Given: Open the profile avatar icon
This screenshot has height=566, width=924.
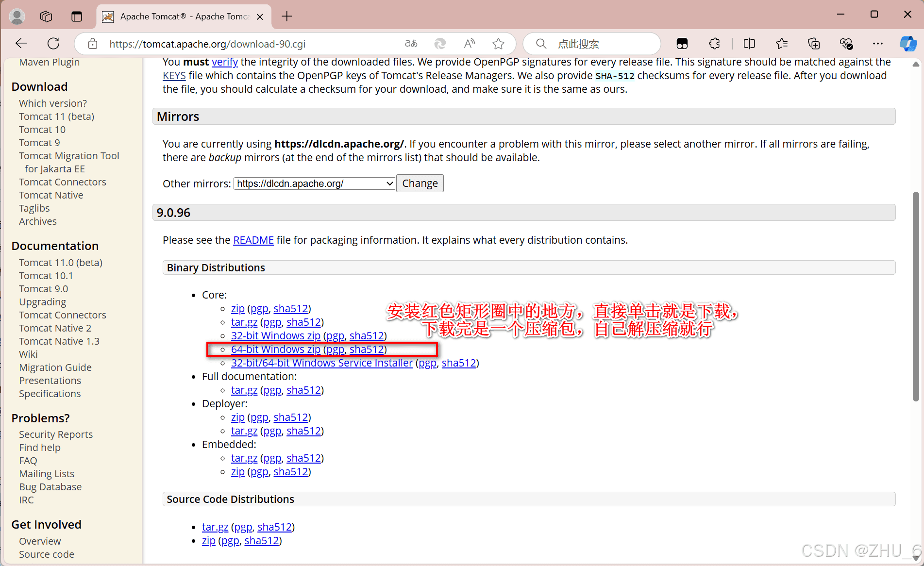Looking at the screenshot, I should point(17,17).
